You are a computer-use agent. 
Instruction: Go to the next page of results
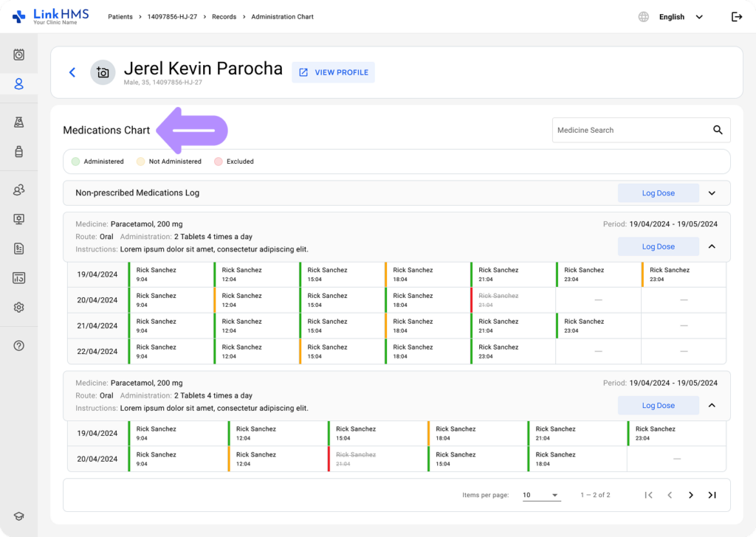coord(691,495)
